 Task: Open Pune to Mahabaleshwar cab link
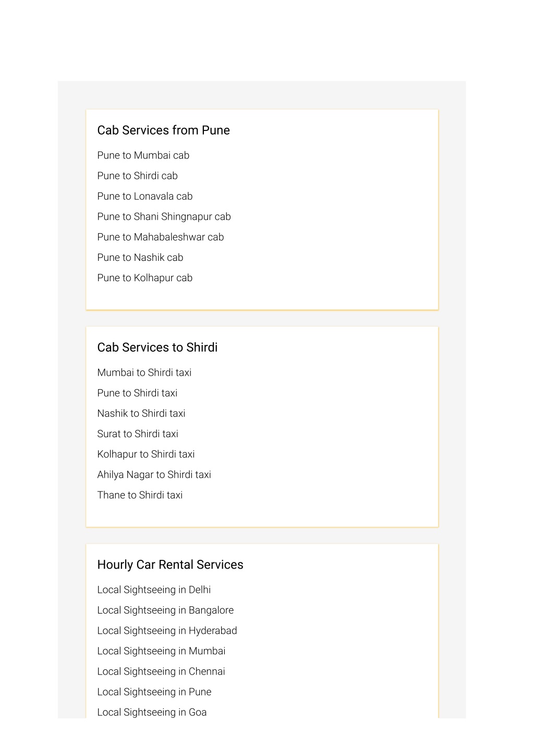coord(160,237)
